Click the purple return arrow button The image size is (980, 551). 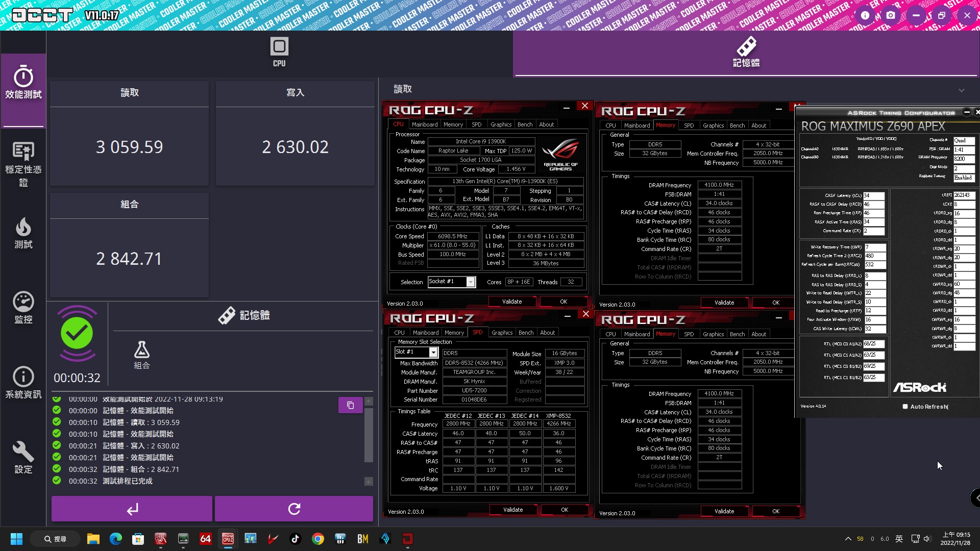(132, 509)
